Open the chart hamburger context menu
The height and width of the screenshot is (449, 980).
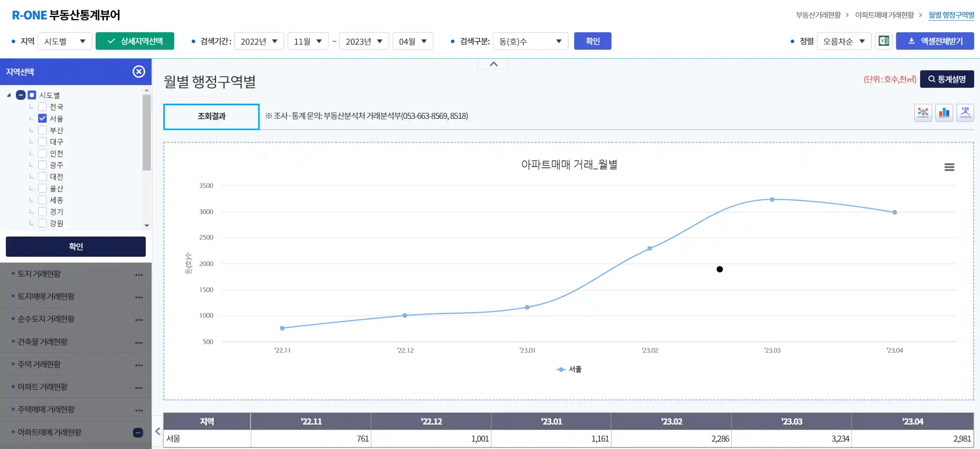949,167
